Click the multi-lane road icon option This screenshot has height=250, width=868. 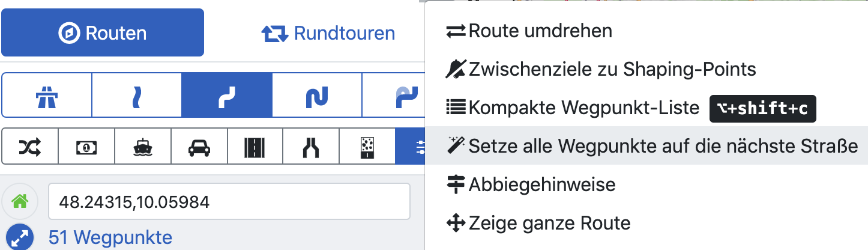click(x=256, y=146)
